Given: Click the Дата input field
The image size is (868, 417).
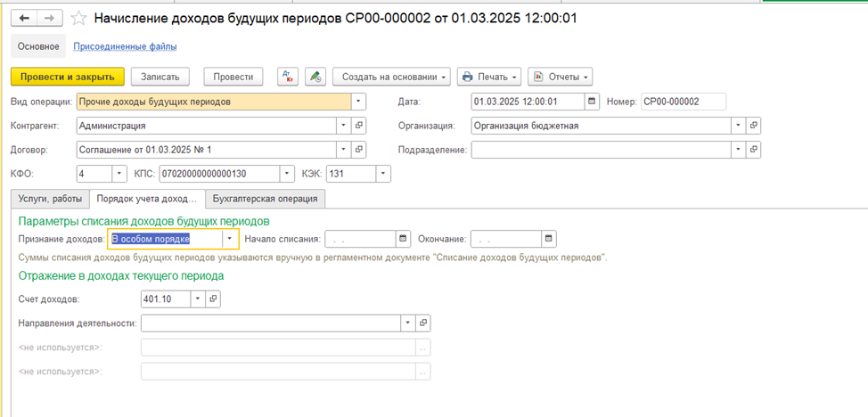Looking at the screenshot, I should [x=528, y=102].
